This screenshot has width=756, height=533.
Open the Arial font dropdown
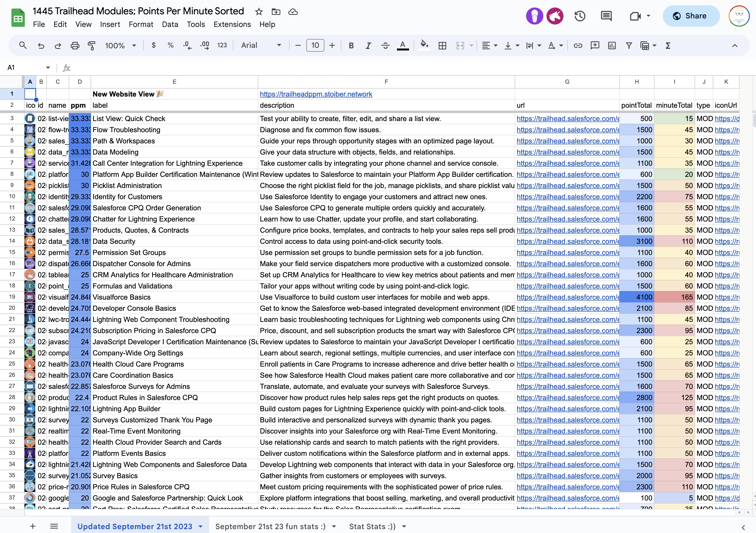tap(261, 45)
